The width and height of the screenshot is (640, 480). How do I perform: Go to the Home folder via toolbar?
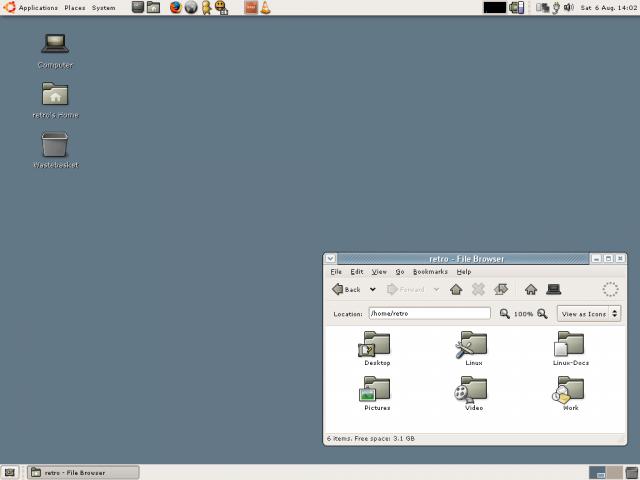[531, 289]
